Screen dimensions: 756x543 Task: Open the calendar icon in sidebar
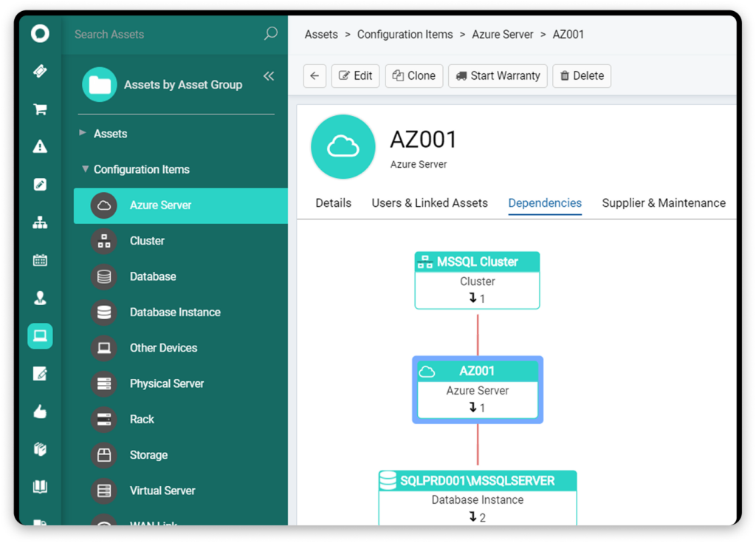pyautogui.click(x=40, y=260)
